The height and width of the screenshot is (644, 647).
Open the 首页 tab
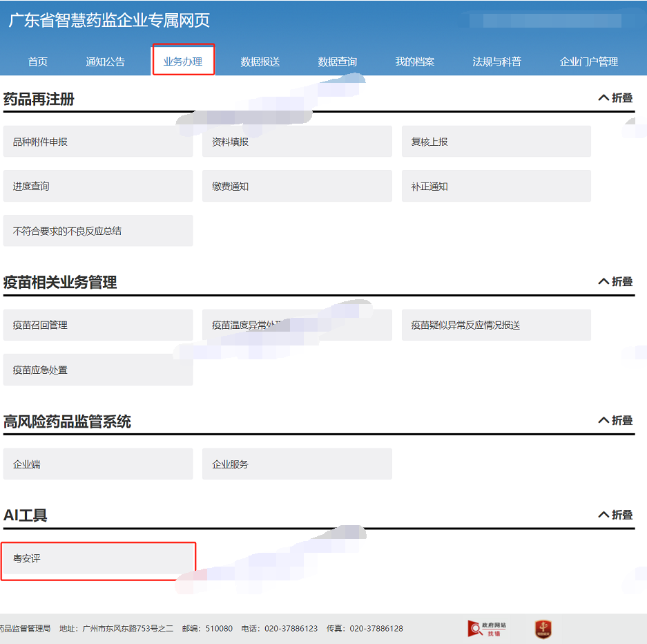pyautogui.click(x=38, y=61)
